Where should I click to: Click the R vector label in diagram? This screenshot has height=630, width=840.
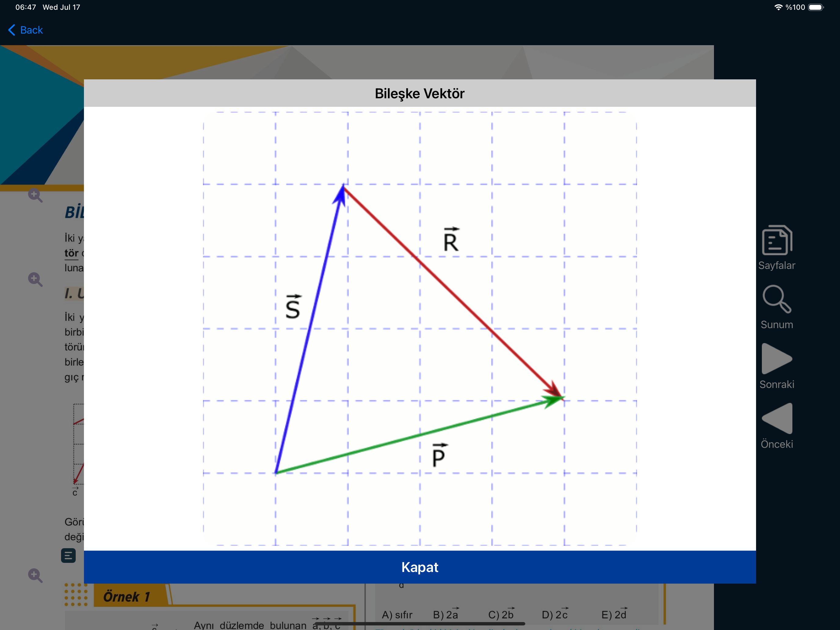pyautogui.click(x=451, y=240)
